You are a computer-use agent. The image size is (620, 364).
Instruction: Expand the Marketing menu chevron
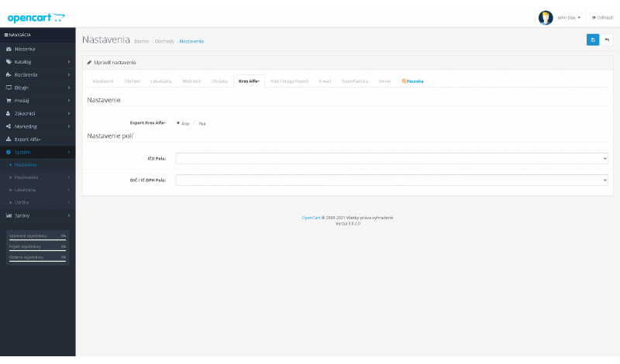point(69,126)
